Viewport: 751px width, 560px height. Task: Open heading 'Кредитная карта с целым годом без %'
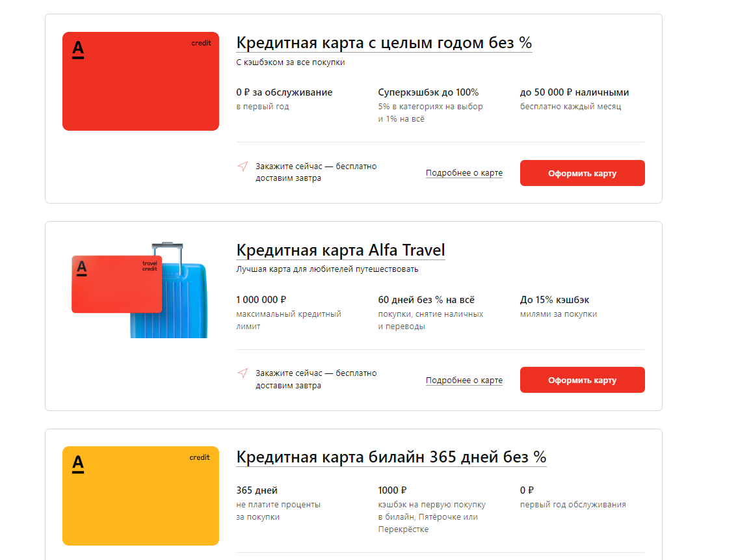pos(384,43)
